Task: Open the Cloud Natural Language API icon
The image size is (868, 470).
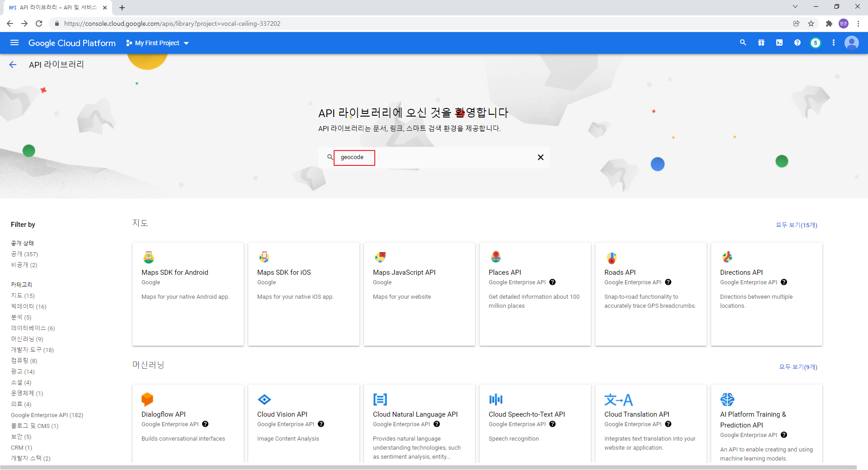Action: pos(380,399)
